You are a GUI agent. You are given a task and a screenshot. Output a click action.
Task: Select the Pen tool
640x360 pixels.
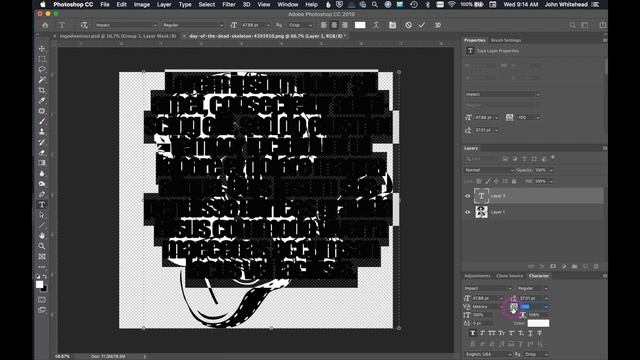coord(42,194)
